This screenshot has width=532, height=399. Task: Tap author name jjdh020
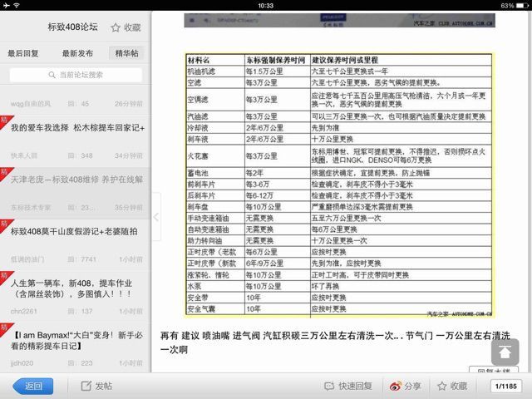click(x=22, y=363)
